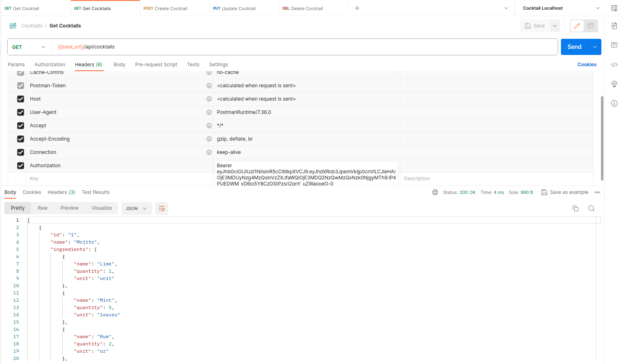
Task: Open the lightbulb related requests icon
Action: 614,84
